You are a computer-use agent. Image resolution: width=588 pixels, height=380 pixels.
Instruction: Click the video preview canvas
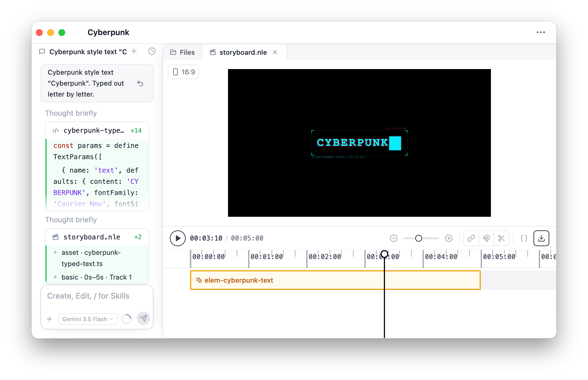359,143
